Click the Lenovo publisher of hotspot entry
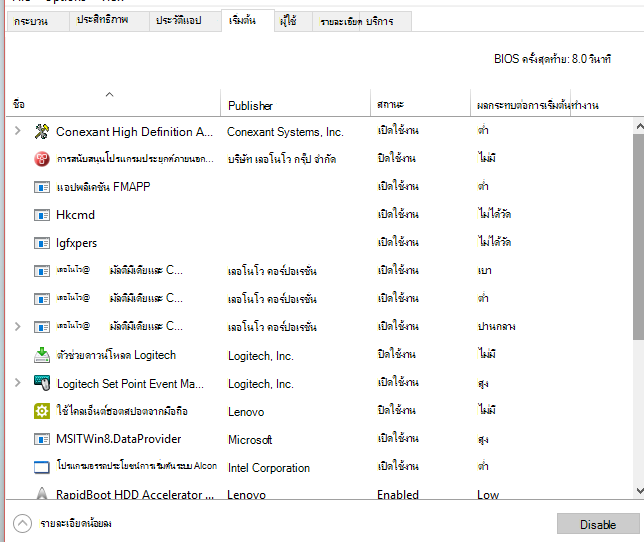The width and height of the screenshot is (644, 542). (x=246, y=412)
